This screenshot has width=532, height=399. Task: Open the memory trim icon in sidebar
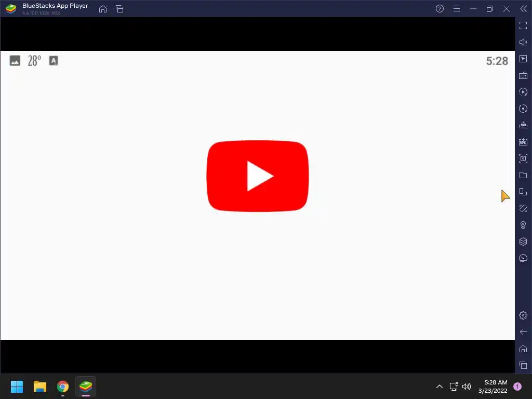pyautogui.click(x=523, y=125)
